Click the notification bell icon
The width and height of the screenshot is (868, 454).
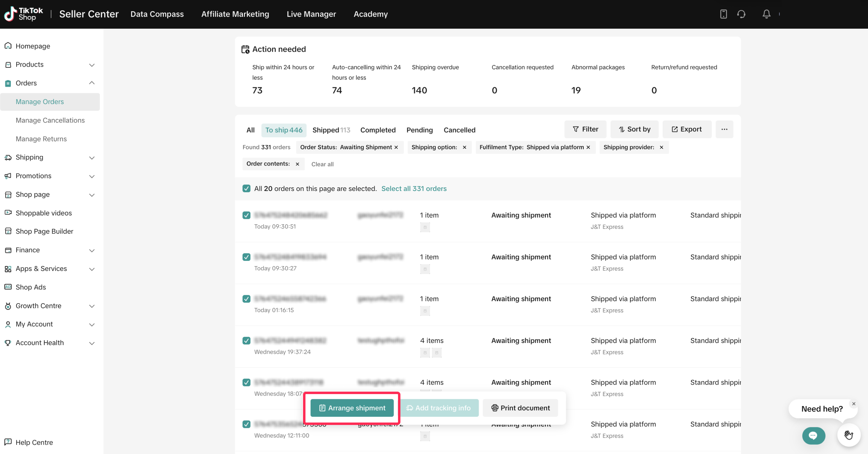766,14
